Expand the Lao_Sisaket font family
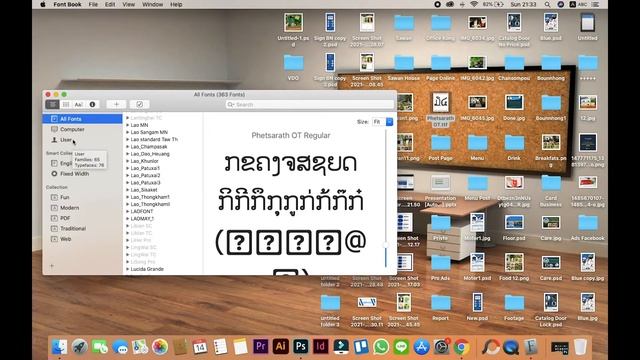The height and width of the screenshot is (360, 640). [127, 190]
